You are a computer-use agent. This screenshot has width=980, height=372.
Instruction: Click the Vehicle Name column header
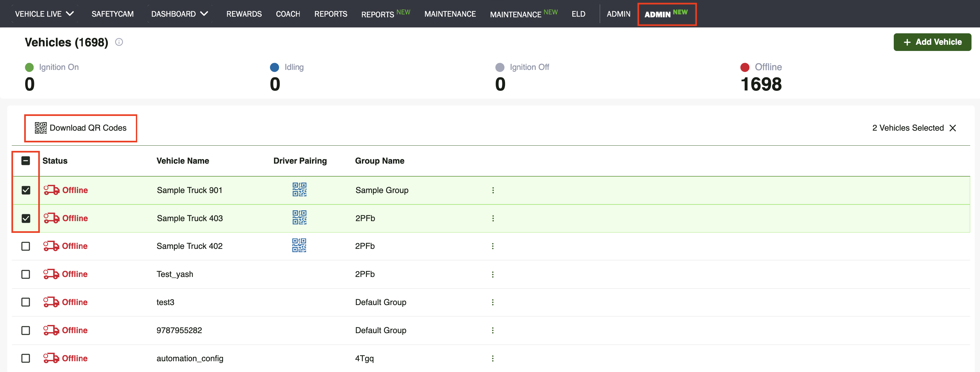click(x=183, y=161)
